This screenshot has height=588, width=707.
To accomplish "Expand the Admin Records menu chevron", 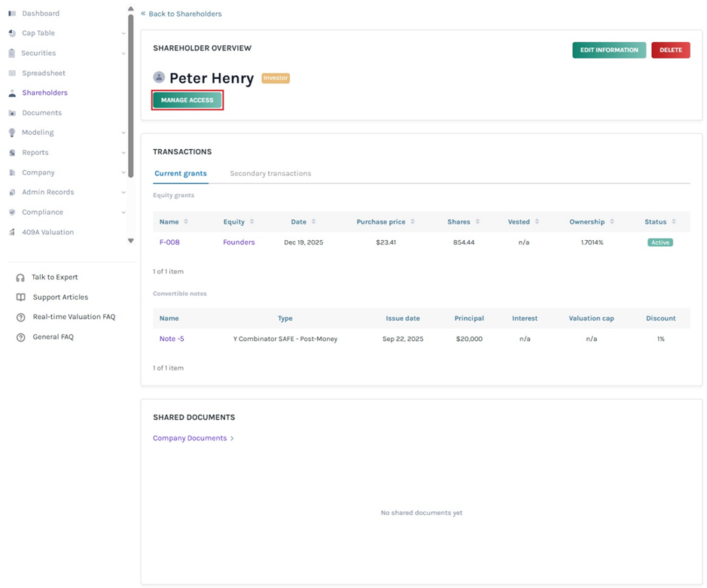I will pos(123,192).
